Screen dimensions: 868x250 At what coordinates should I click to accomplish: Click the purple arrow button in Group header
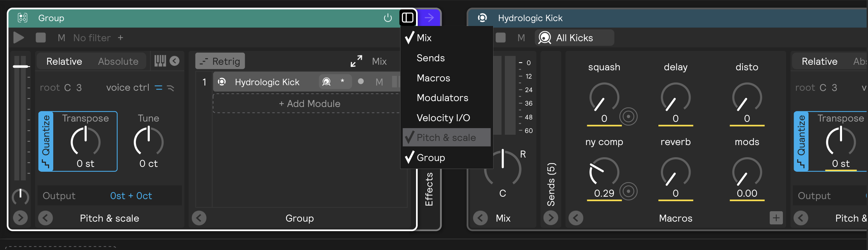coord(429,18)
